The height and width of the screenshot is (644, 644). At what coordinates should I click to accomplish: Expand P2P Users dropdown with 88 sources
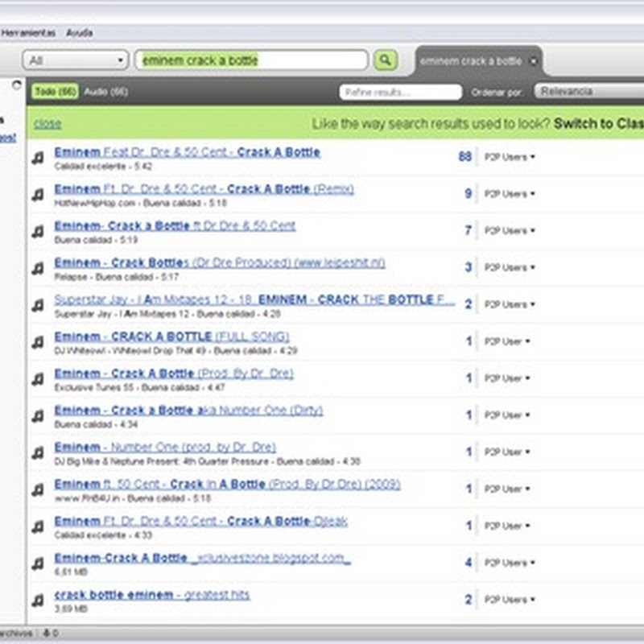coord(510,157)
